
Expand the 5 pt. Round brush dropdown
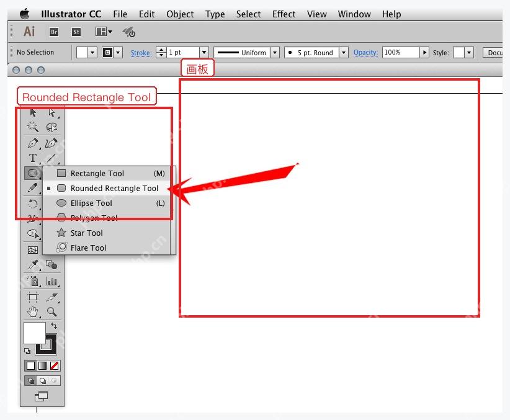pyautogui.click(x=344, y=52)
